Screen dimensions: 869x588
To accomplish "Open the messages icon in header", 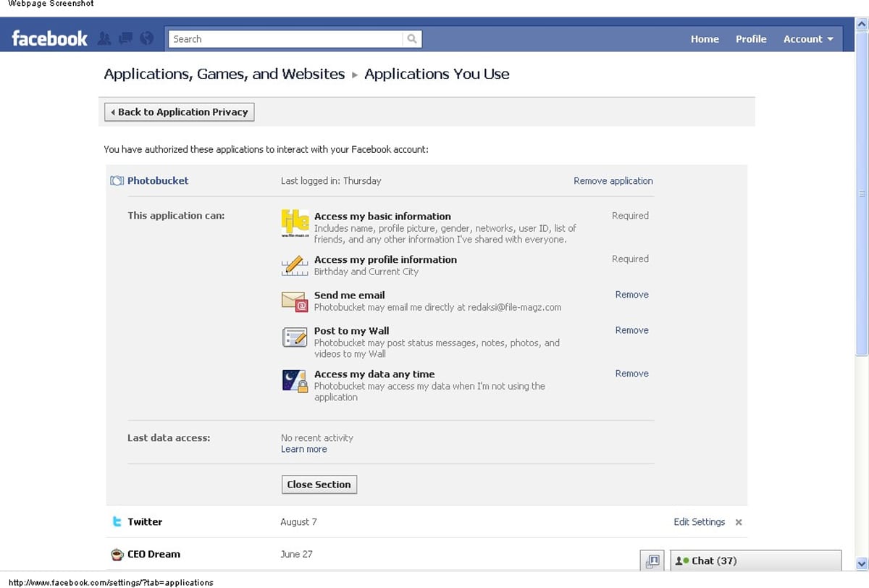I will [x=125, y=38].
